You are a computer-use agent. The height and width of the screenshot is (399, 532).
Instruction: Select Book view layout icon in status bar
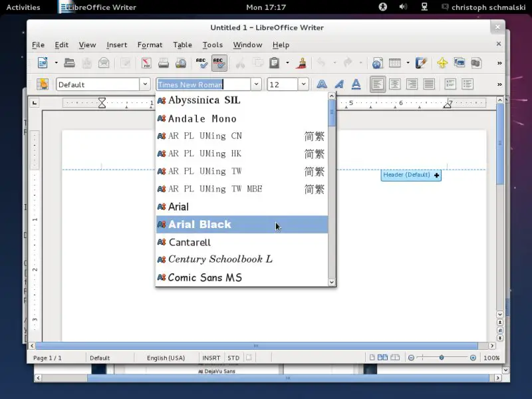395,358
